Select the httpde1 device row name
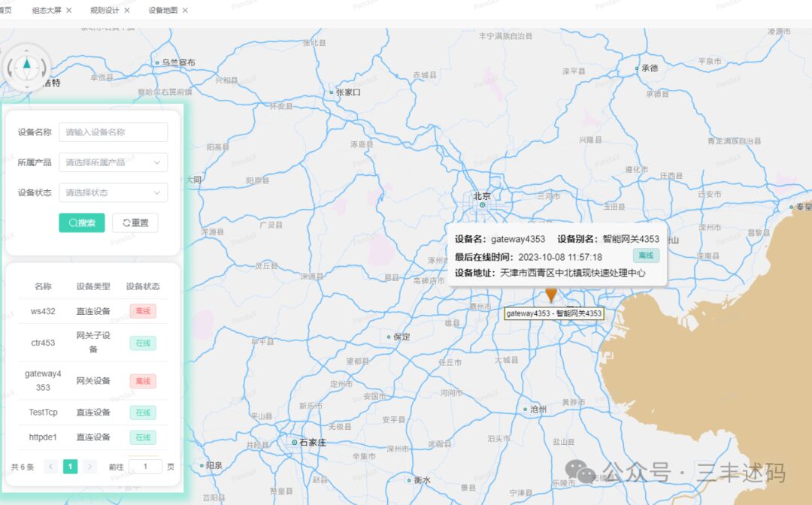812x505 pixels. (43, 437)
